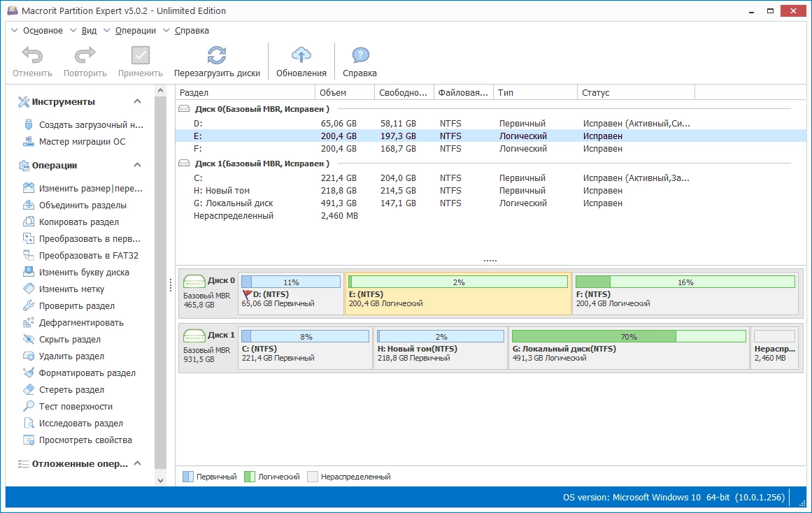This screenshot has height=513, width=812.
Task: Select Преобразовать в FAT32 operation
Action: 81,255
